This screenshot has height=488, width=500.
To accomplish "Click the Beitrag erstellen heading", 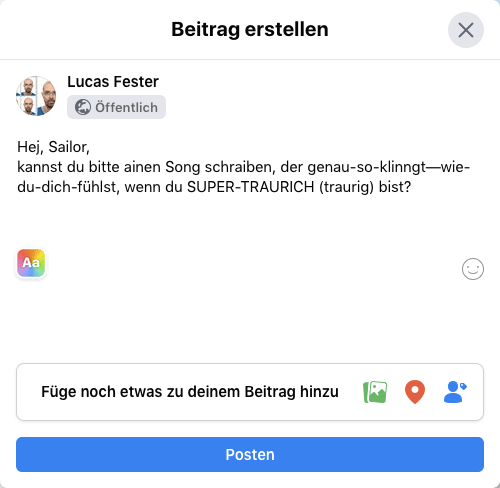I will click(250, 29).
